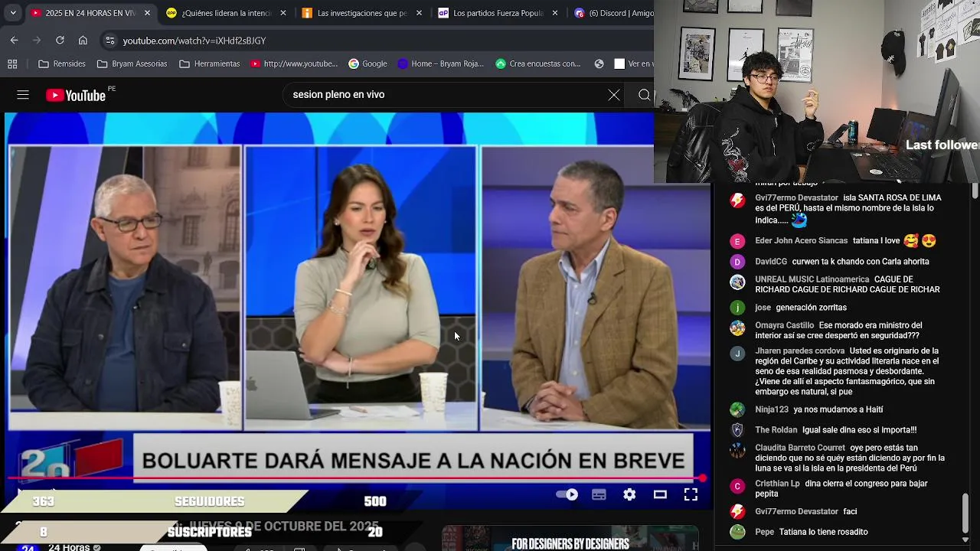Click chat author DavidCG
Image resolution: width=980 pixels, height=551 pixels.
(x=771, y=262)
